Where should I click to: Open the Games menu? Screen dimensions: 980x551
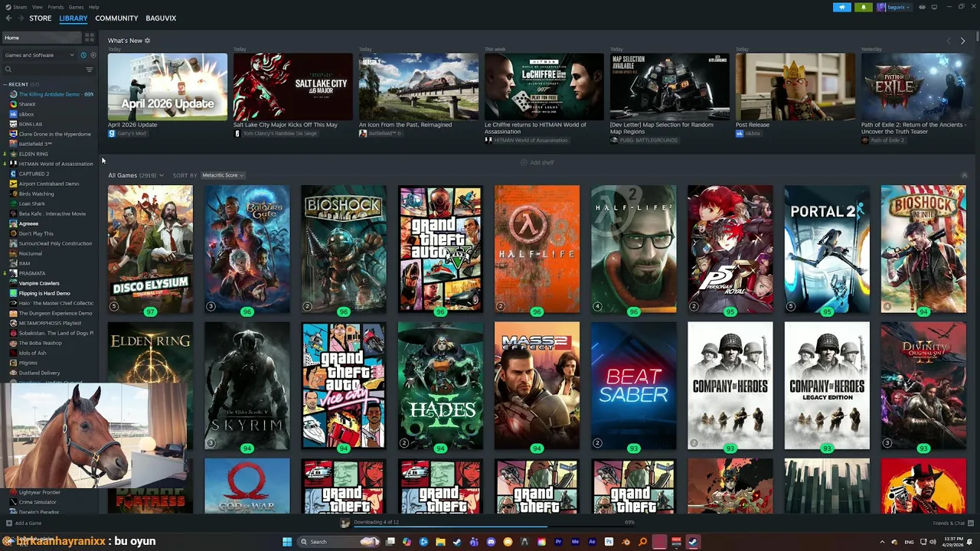pos(77,7)
